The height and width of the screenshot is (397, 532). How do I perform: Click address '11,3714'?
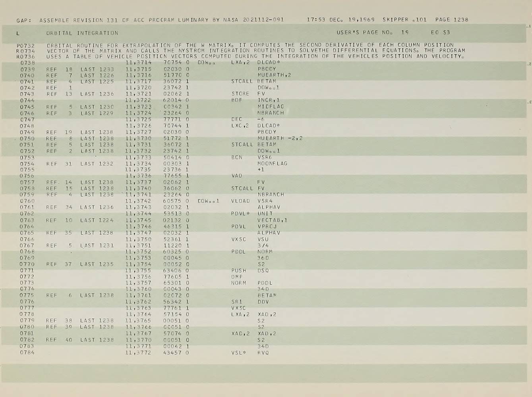click(x=138, y=62)
